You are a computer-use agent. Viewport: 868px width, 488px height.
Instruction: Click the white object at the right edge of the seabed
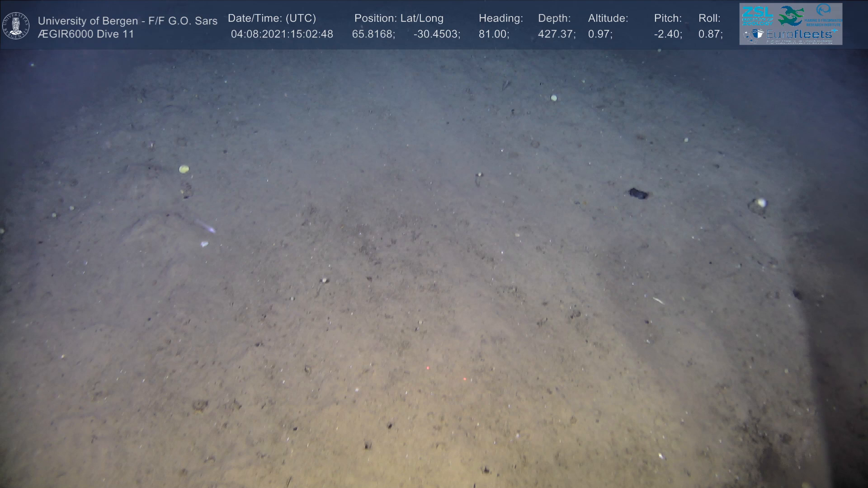click(761, 203)
